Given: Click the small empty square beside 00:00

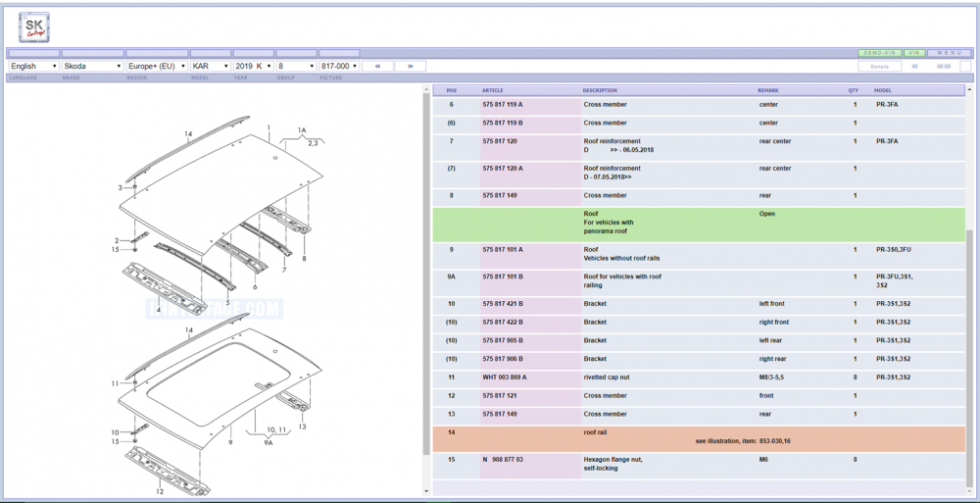Looking at the screenshot, I should pyautogui.click(x=965, y=66).
